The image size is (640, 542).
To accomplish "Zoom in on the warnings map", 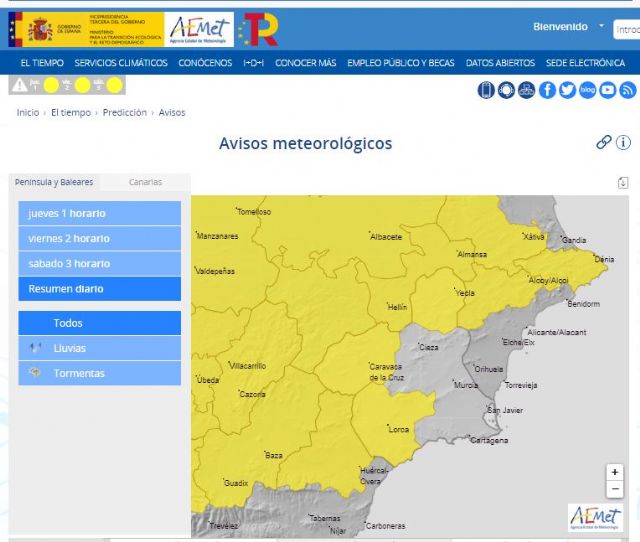I will pos(615,473).
